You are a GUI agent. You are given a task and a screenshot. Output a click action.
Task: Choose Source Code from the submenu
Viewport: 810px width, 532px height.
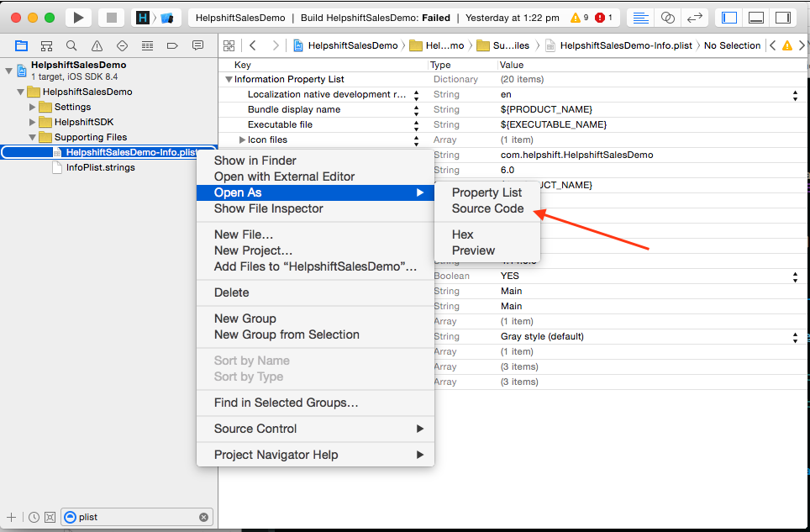click(x=487, y=208)
